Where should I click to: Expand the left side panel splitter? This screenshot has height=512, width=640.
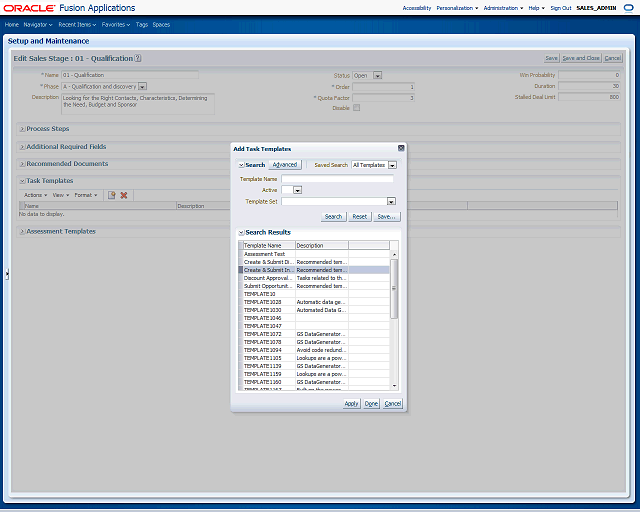tap(7, 274)
